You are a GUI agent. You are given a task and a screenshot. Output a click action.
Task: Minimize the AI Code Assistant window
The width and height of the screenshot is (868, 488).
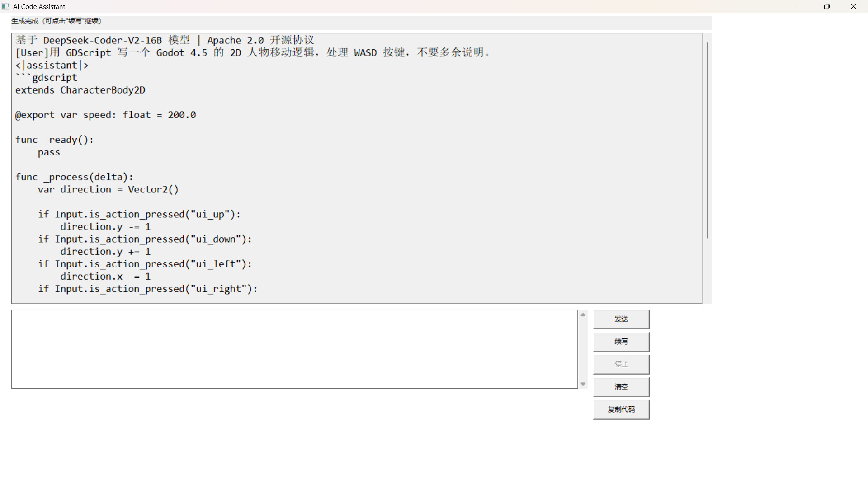pyautogui.click(x=801, y=6)
